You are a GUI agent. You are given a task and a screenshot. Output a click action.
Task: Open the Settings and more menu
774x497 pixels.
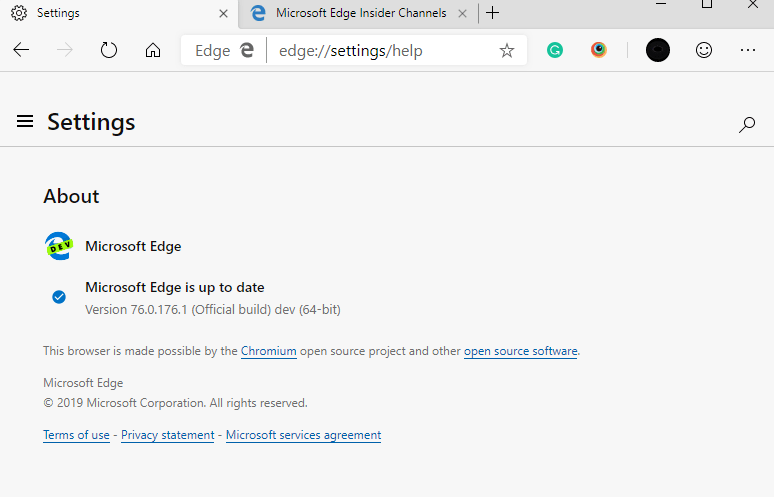tap(748, 50)
